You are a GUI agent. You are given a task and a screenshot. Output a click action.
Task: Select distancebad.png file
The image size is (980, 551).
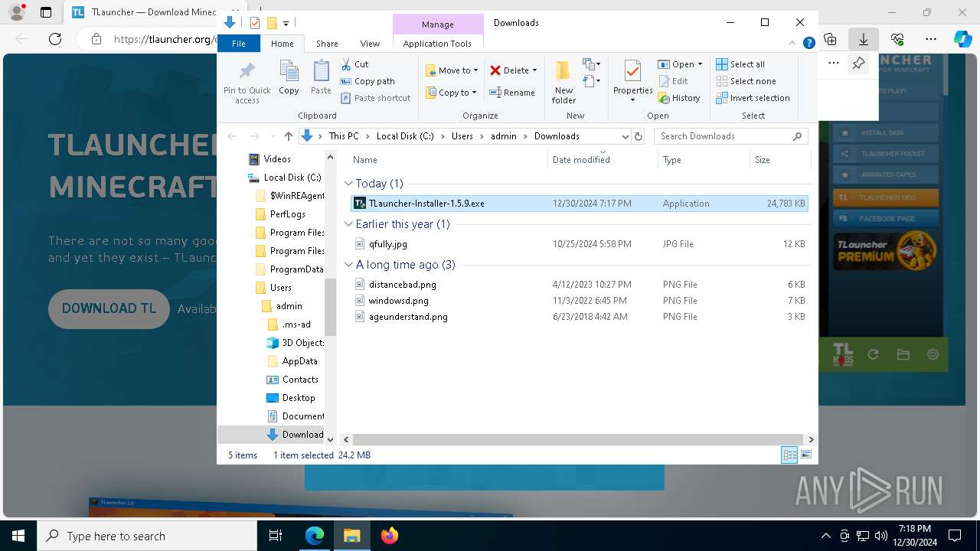click(x=579, y=285)
